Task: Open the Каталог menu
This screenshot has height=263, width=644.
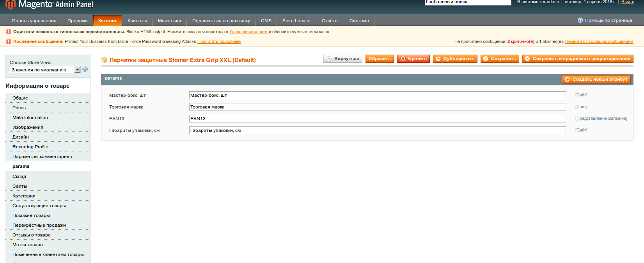Action: click(x=108, y=21)
